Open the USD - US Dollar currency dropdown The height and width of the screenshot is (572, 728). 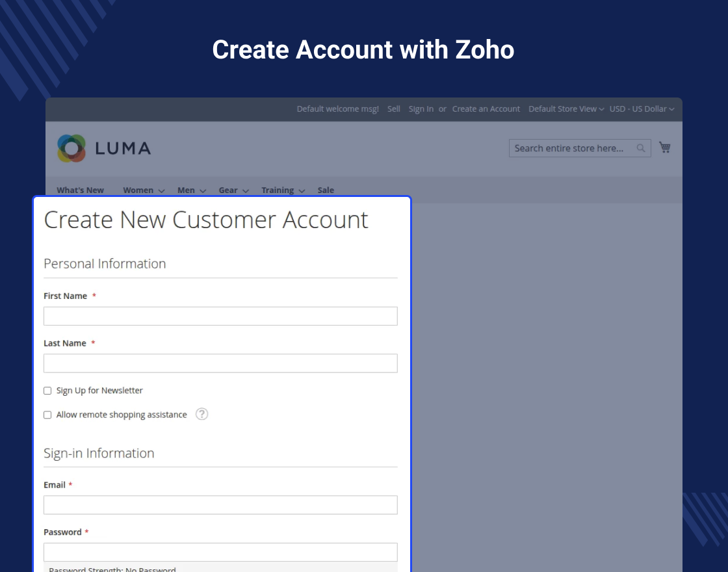point(642,109)
